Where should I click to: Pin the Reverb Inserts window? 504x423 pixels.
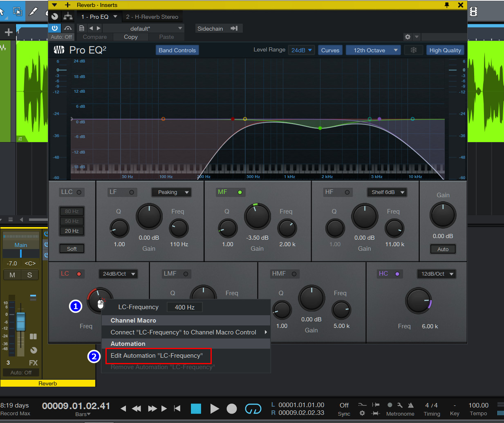click(x=447, y=5)
